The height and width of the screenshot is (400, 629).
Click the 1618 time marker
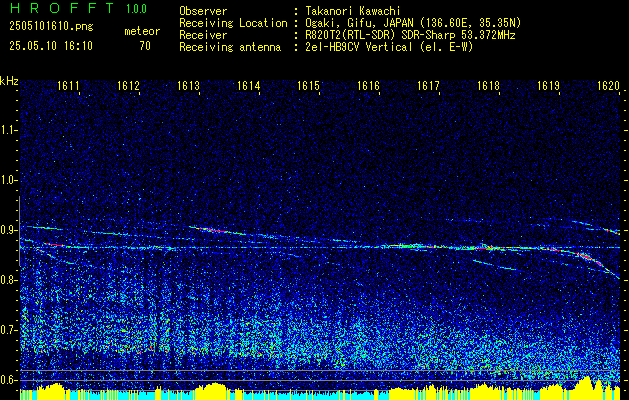tap(488, 85)
